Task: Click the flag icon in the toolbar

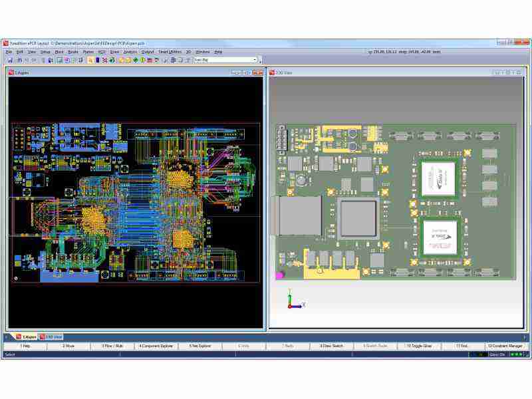Action: [x=150, y=60]
